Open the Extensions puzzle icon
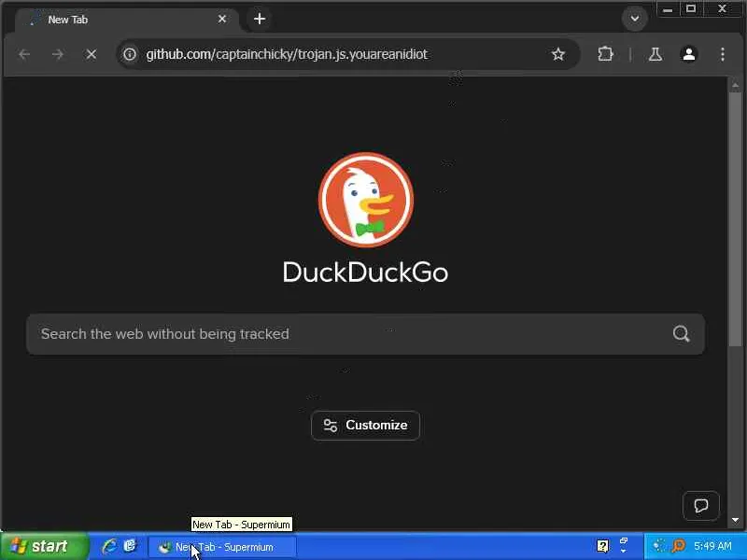This screenshot has height=560, width=747. [x=605, y=54]
